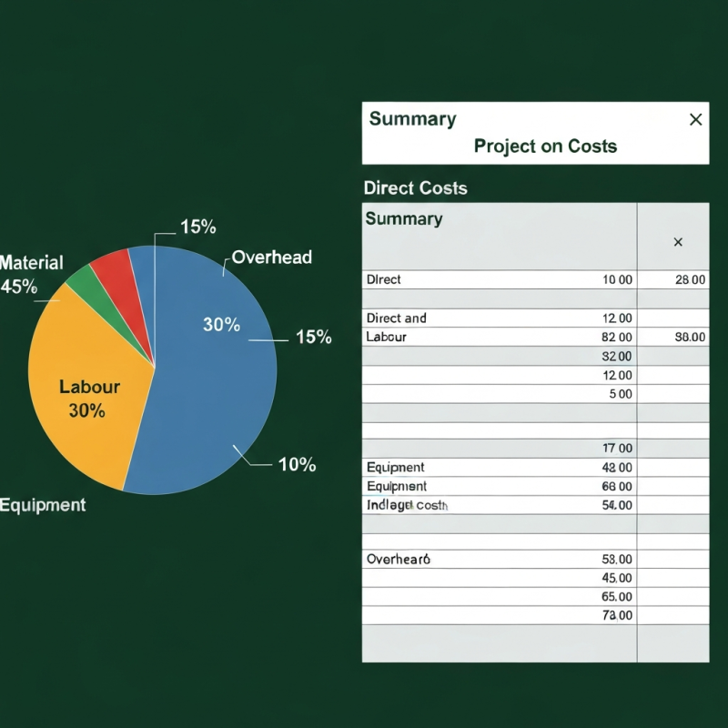Screen dimensions: 728x728
Task: Click the 30% label inside the blue slice
Action: pyautogui.click(x=219, y=325)
